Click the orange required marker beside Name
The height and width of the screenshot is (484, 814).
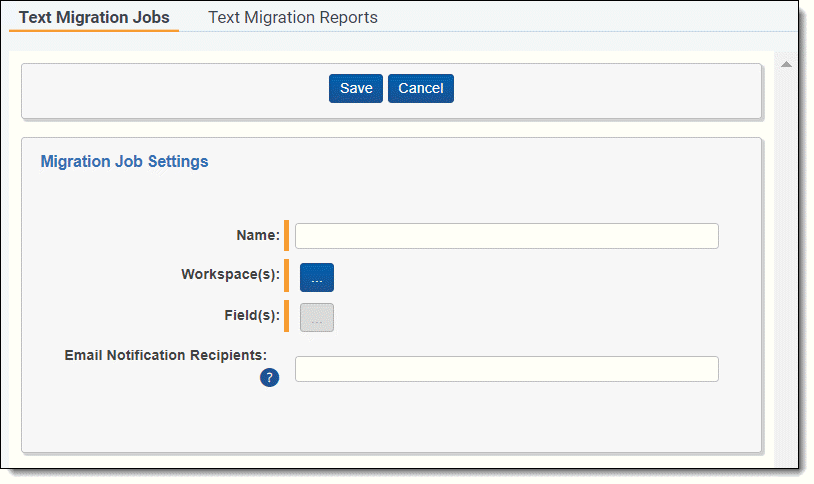point(286,236)
